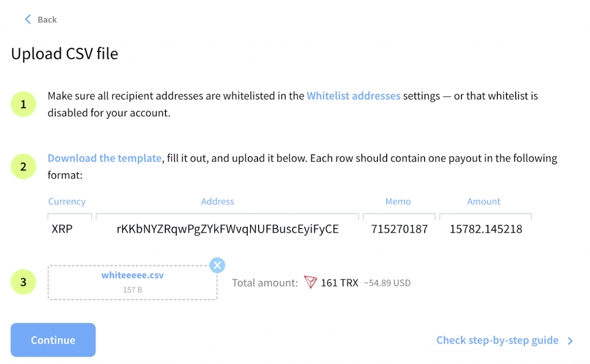
Task: Go Back to previous page
Action: pos(47,20)
